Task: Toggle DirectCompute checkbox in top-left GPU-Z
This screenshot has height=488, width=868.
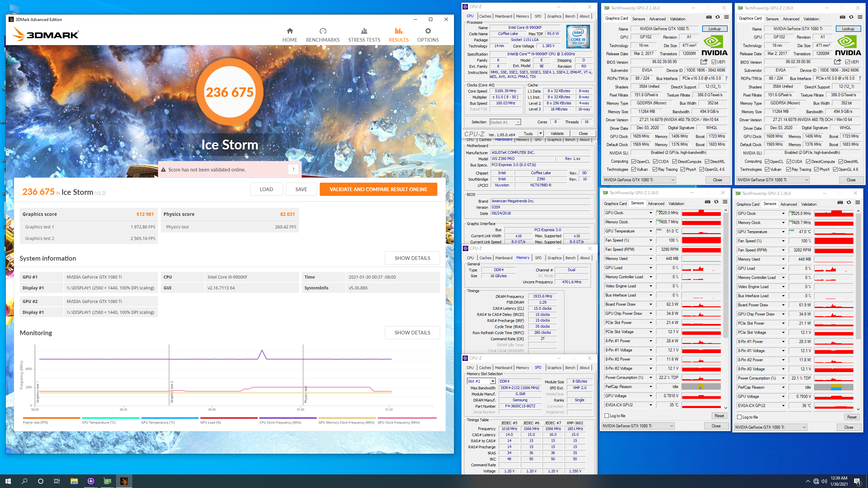Action: pyautogui.click(x=674, y=162)
